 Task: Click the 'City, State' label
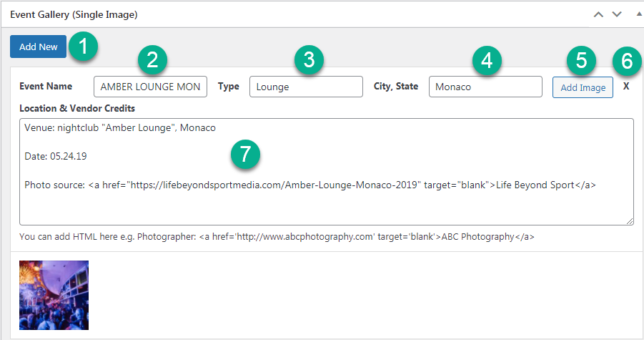396,87
